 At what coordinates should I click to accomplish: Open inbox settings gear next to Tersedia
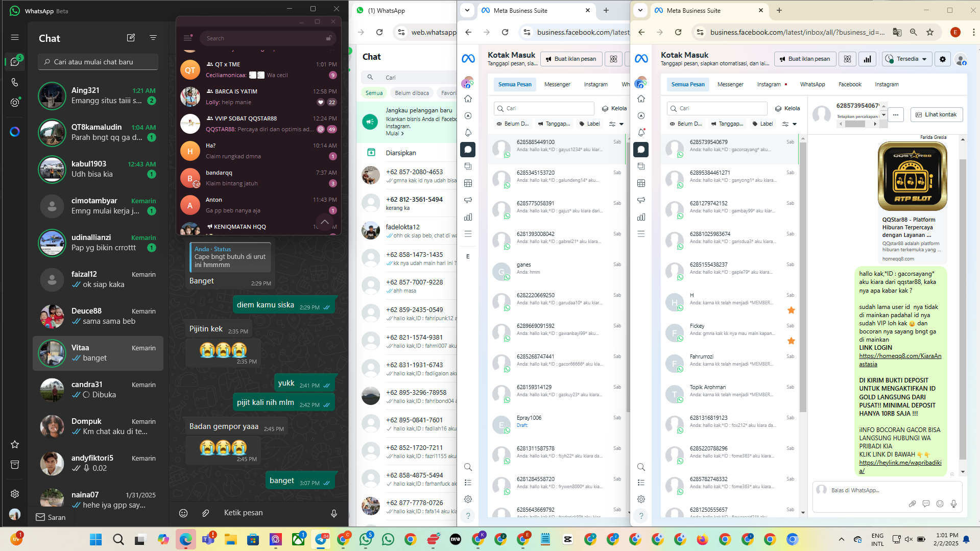(943, 59)
